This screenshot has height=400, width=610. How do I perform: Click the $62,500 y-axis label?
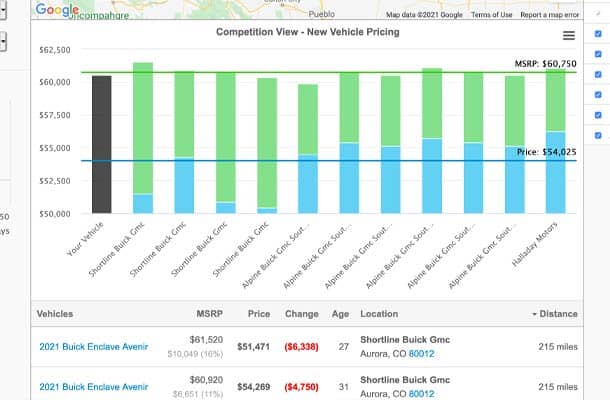[x=55, y=50]
